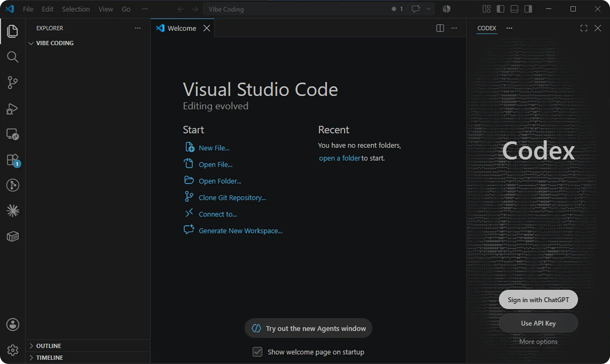Open the starburst AI assistant icon view
610x364 pixels.
point(13,211)
